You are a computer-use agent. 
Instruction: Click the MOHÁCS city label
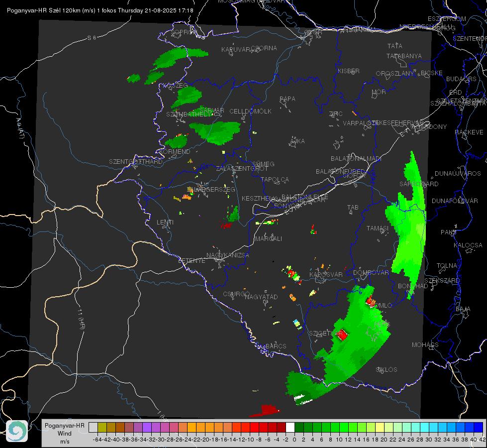425,345
